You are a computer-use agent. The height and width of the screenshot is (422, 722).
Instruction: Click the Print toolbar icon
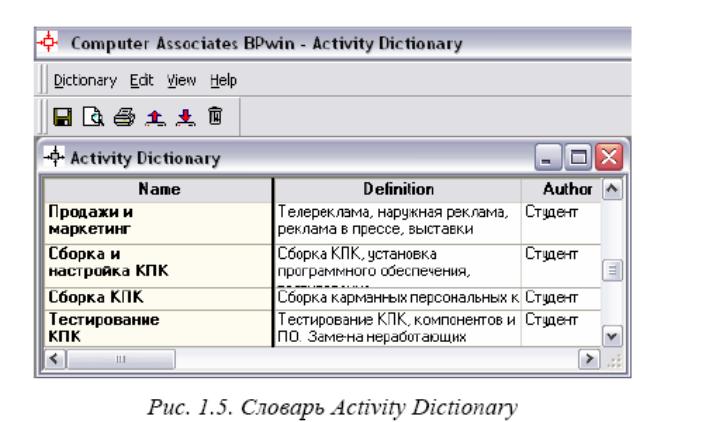coord(124,117)
